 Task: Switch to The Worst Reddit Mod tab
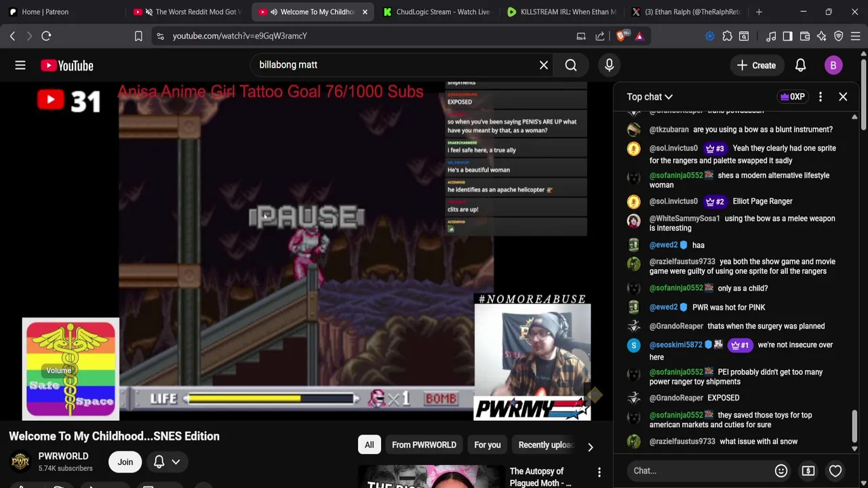pyautogui.click(x=189, y=12)
